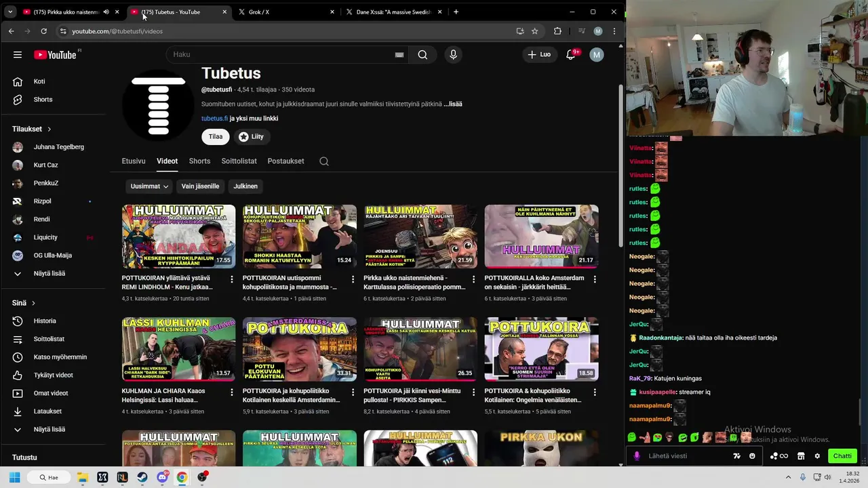Open options menu for KUHLMAN JA CHIARA video
Image resolution: width=868 pixels, height=488 pixels.
pyautogui.click(x=232, y=392)
